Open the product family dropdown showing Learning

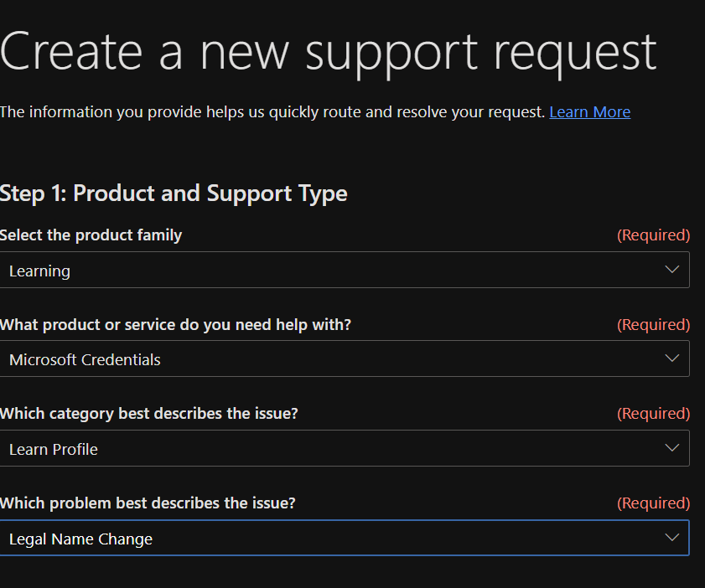click(335, 271)
